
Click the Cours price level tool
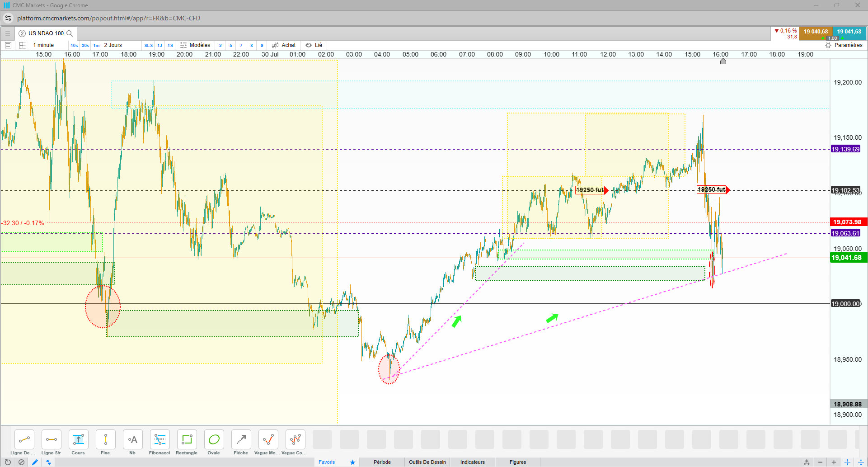(78, 443)
